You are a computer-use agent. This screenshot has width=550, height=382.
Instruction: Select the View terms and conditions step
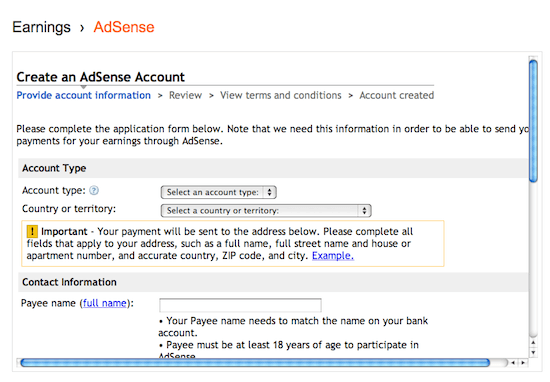[x=281, y=95]
